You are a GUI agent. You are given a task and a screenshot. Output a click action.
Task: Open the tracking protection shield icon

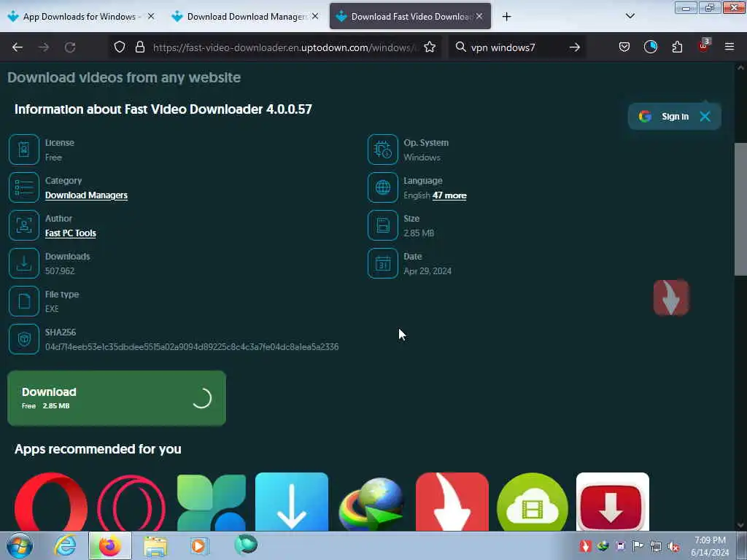coord(120,47)
